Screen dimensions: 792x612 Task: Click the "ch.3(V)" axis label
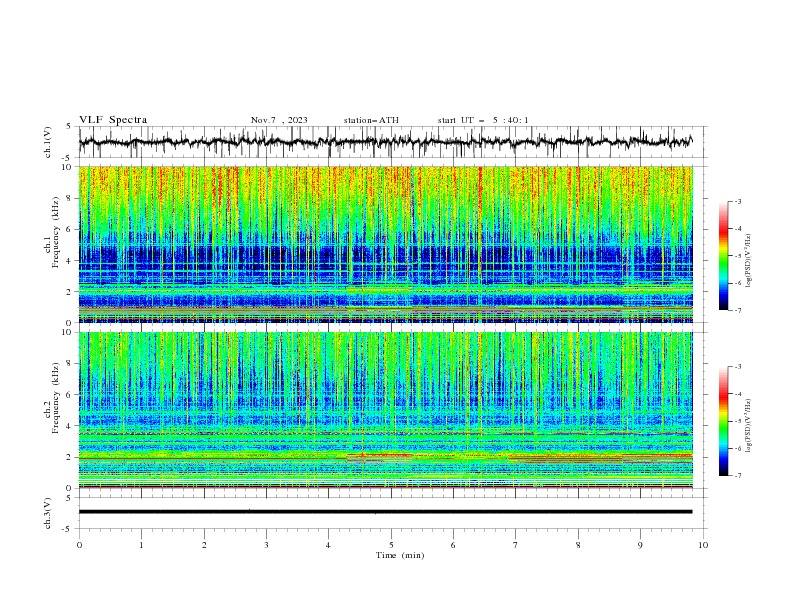click(48, 513)
